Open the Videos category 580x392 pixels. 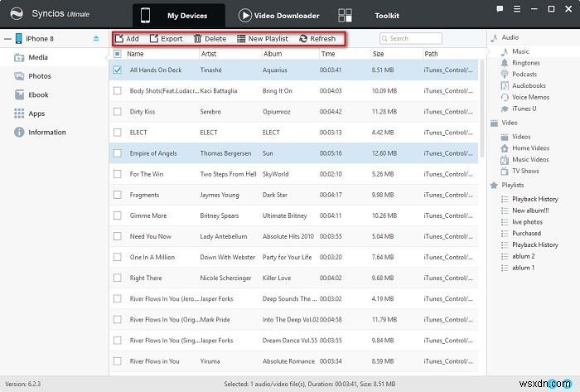(x=521, y=137)
